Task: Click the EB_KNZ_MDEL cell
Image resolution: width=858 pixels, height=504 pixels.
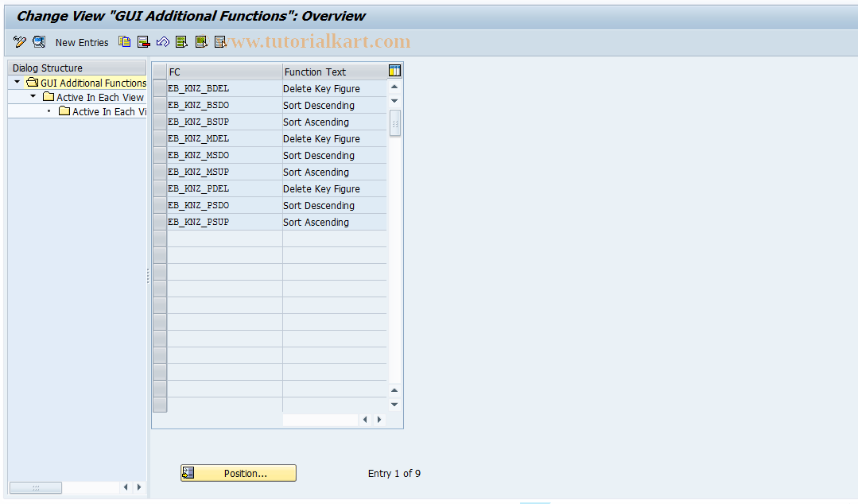Action: [x=224, y=138]
